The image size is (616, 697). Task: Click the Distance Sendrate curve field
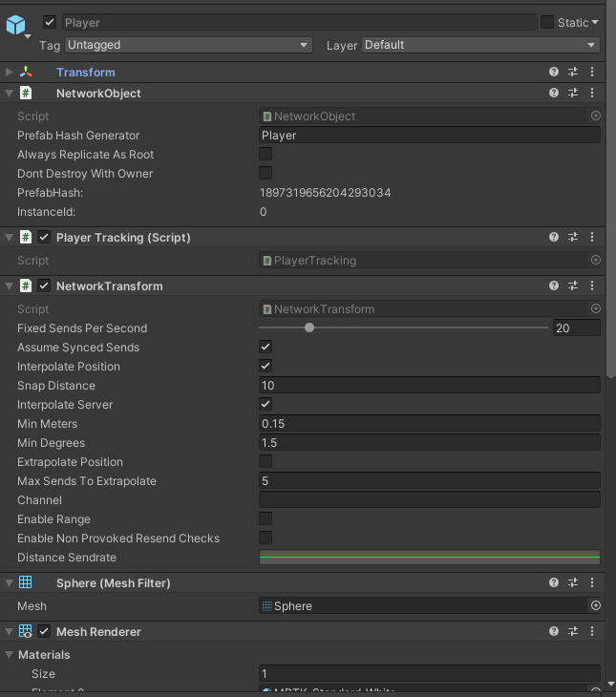pos(430,558)
